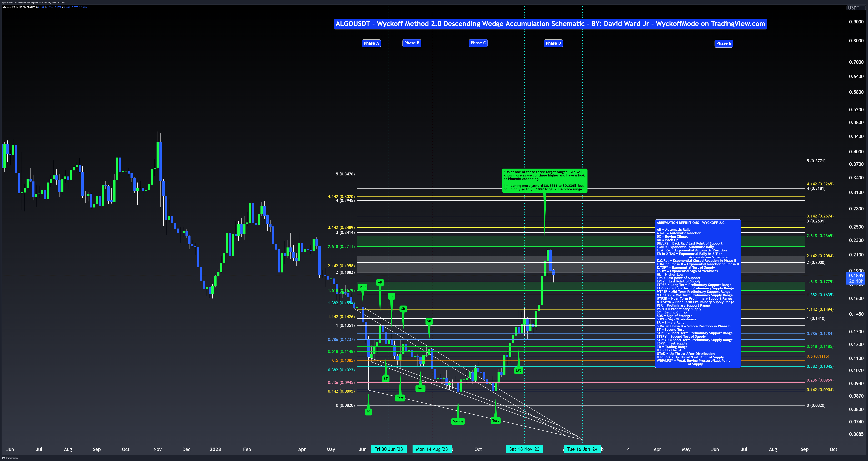The height and width of the screenshot is (461, 868).
Task: Click the Fib level label '0.786 (0.1284)'
Action: pos(820,334)
